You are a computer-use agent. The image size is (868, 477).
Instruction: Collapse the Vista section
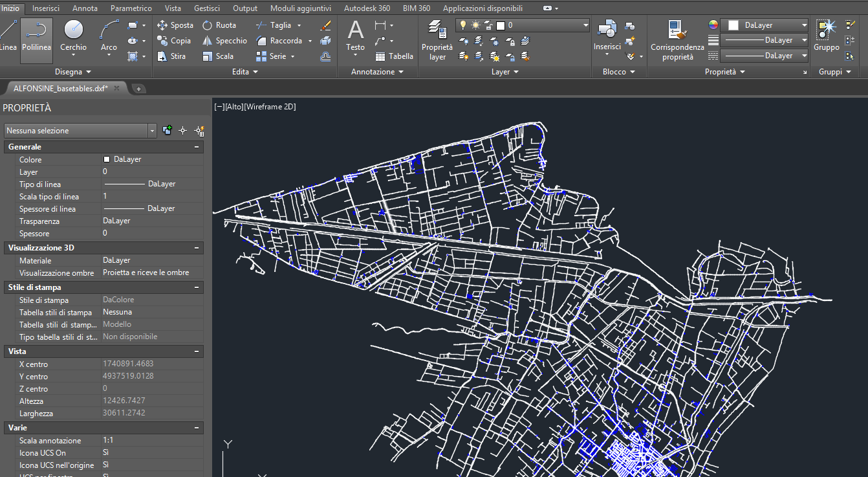(197, 351)
